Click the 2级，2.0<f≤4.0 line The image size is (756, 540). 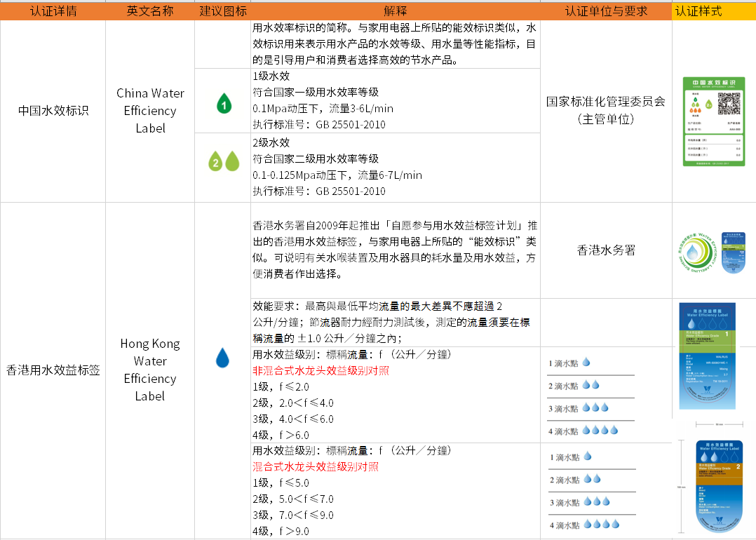[x=293, y=403]
